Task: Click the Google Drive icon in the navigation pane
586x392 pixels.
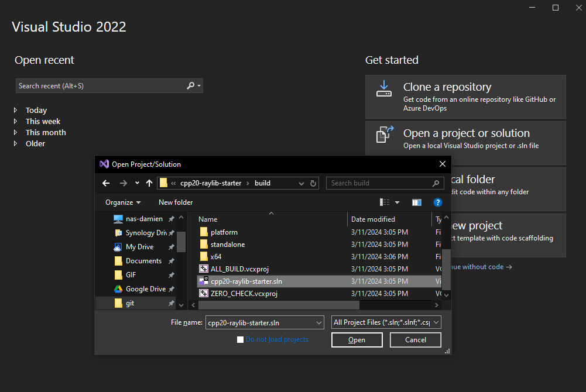Action: [118, 289]
